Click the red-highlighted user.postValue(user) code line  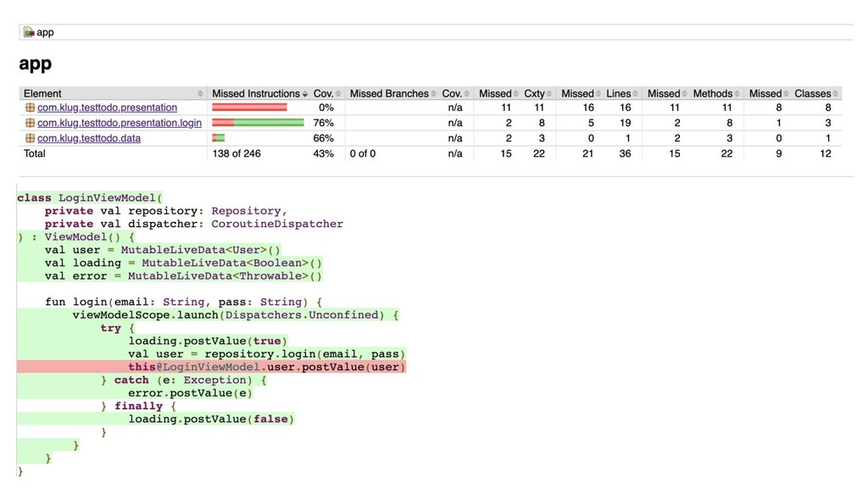(267, 367)
